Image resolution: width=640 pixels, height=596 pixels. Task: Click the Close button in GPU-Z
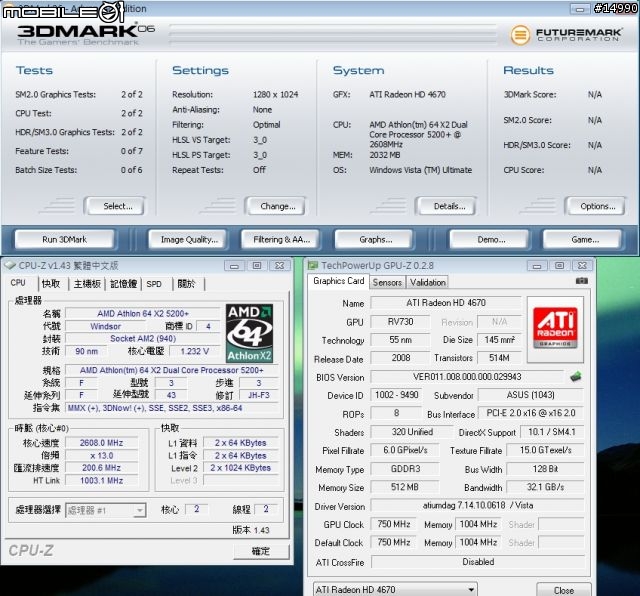pyautogui.click(x=564, y=590)
